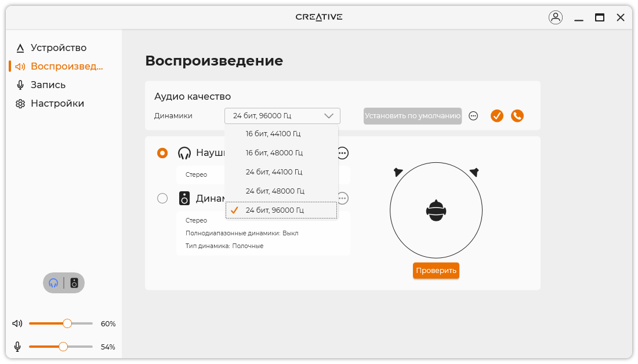Click the 60% output volume slider handle

[x=67, y=323]
